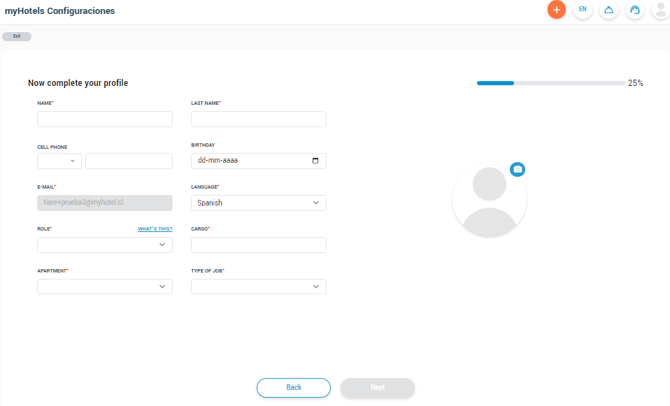
Task: Expand the Apartment dropdown
Action: coord(105,287)
